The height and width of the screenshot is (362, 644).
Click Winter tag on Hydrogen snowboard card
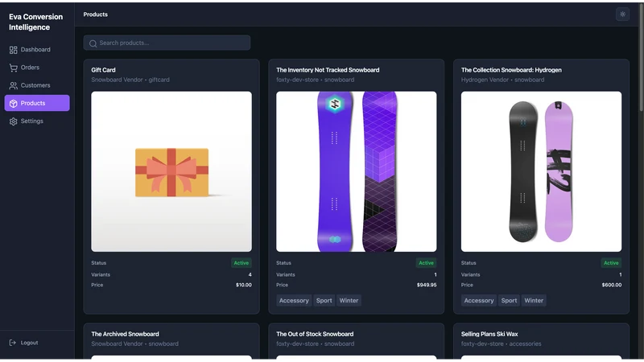pyautogui.click(x=534, y=301)
